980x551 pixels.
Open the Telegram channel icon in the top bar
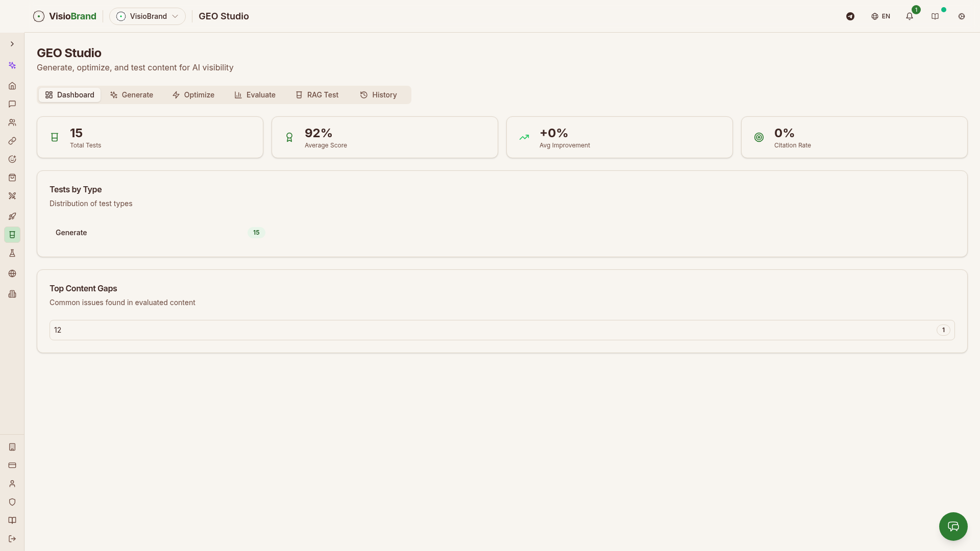point(850,16)
